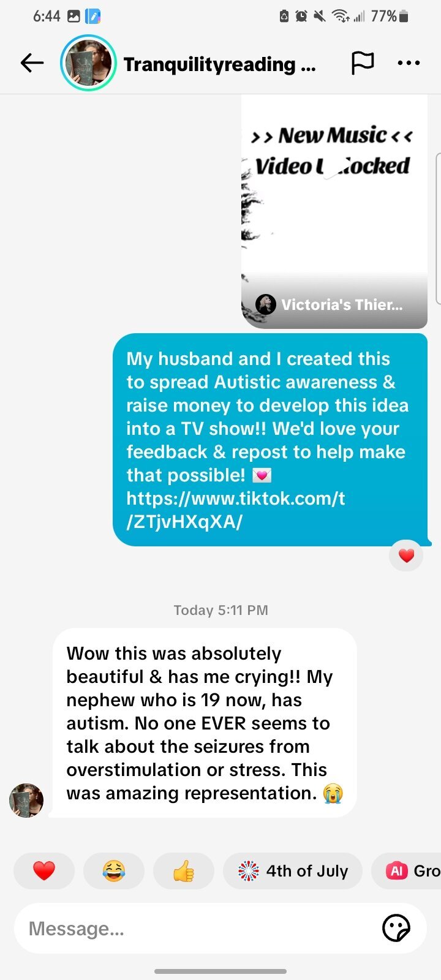Tap the received message about autism representation

pyautogui.click(x=205, y=723)
